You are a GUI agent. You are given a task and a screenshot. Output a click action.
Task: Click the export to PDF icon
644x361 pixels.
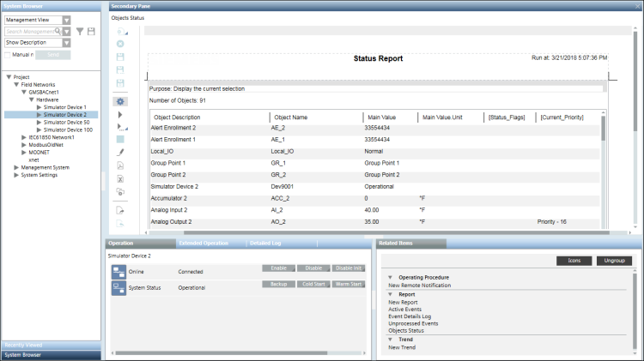click(121, 165)
